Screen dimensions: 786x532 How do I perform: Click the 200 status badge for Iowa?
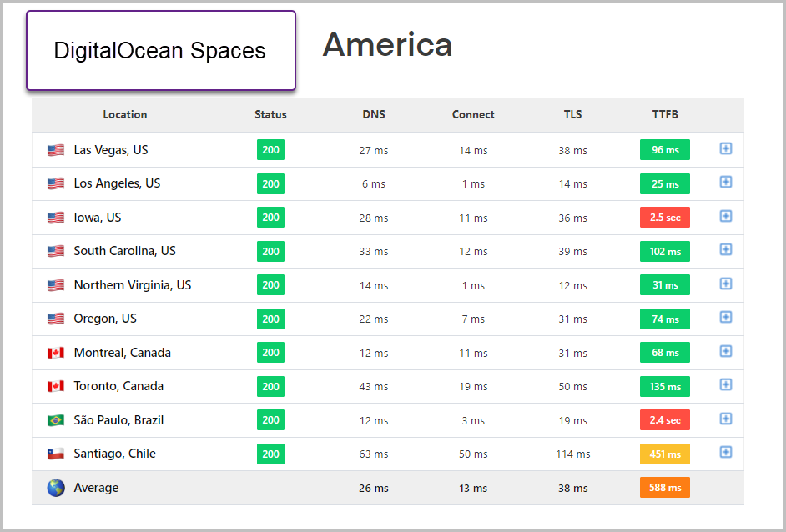point(270,218)
